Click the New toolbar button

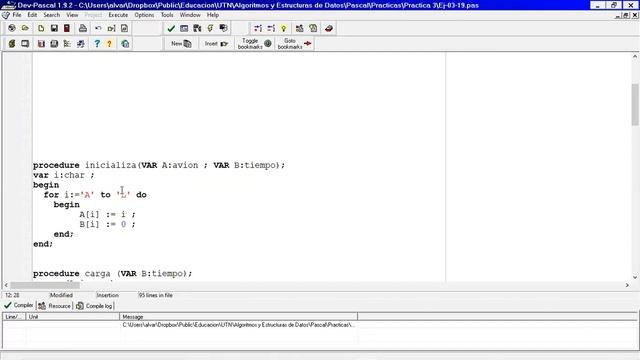(x=181, y=44)
